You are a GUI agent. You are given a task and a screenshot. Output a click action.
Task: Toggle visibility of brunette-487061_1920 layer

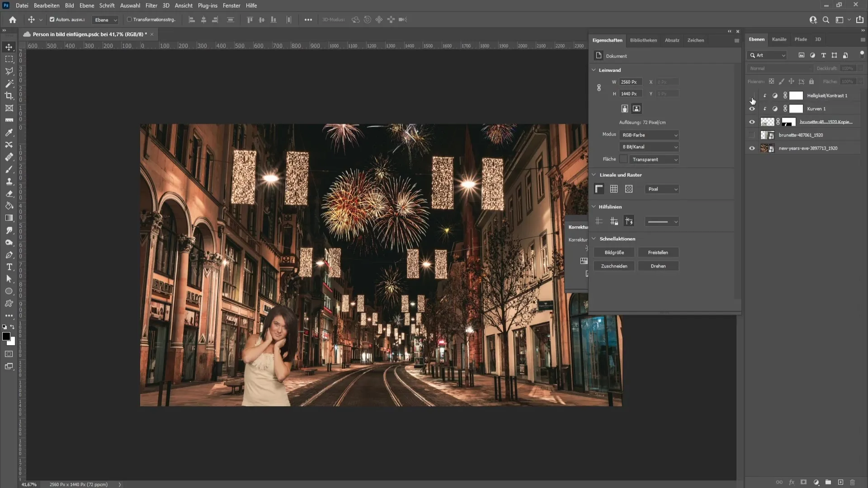(x=752, y=135)
